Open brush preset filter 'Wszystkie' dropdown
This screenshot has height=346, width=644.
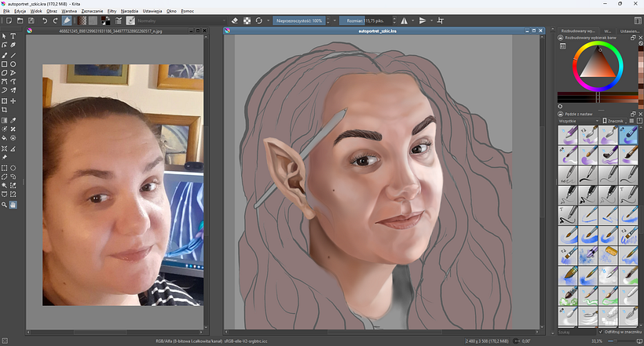578,121
